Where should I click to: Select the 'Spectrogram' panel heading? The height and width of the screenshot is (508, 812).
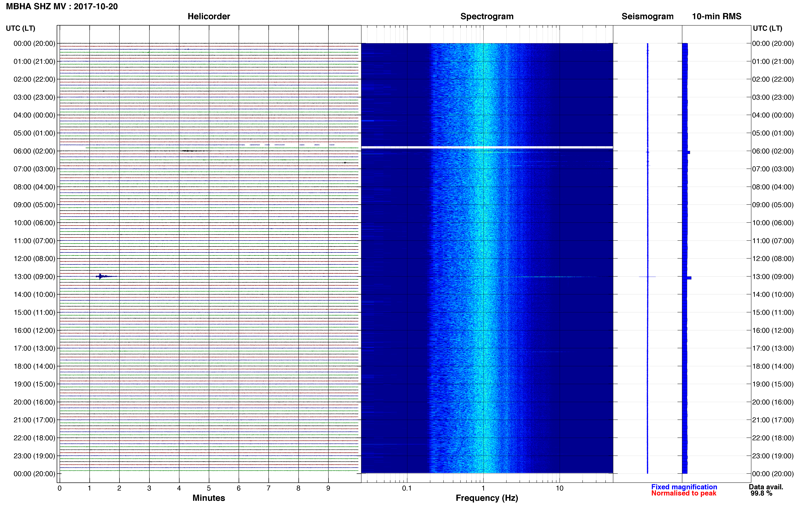[x=487, y=16]
